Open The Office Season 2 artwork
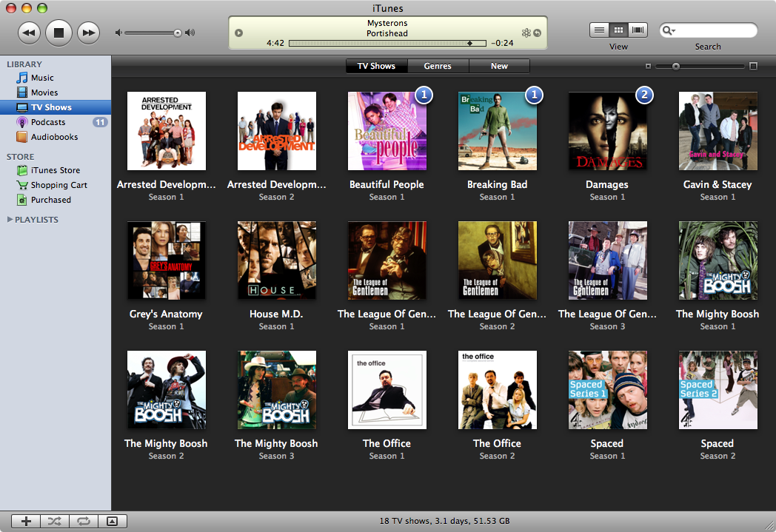Viewport: 776px width, 532px height. [498, 390]
